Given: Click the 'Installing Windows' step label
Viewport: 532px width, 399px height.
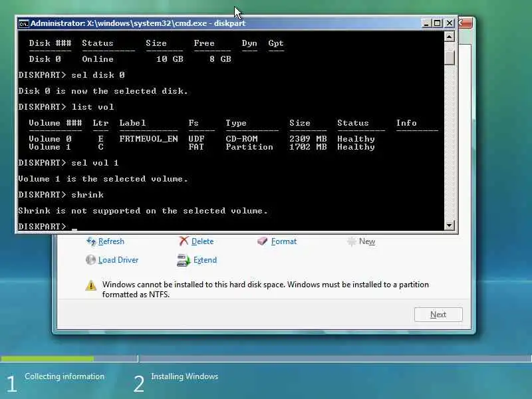Looking at the screenshot, I should tap(185, 376).
